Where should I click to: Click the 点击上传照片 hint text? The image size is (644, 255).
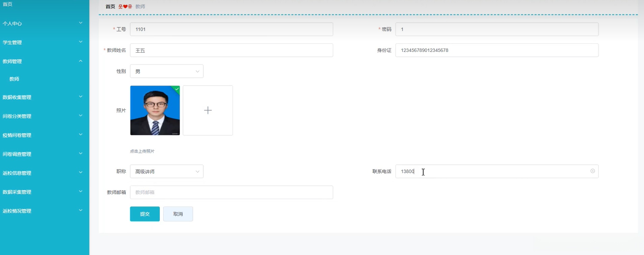point(142,151)
